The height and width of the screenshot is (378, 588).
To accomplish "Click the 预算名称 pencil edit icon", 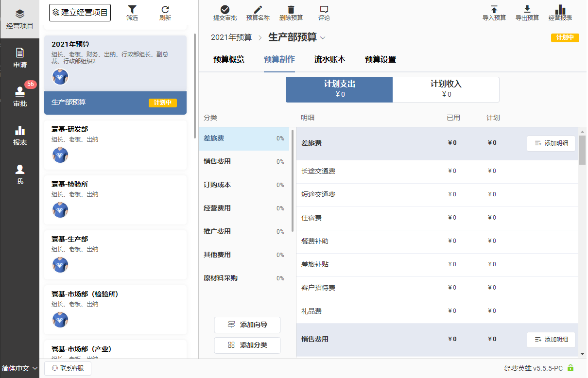I will click(258, 10).
